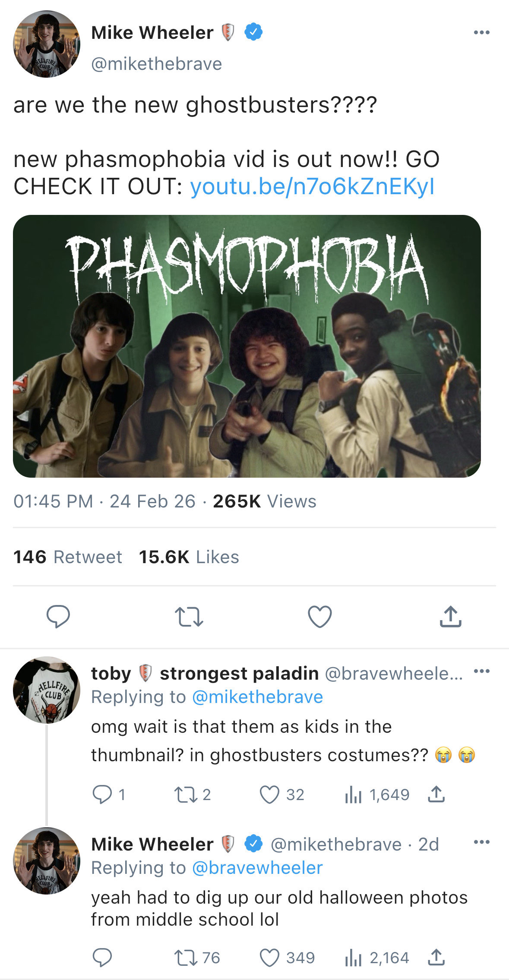Open more options on toby's reply
509x980 pixels.
click(x=481, y=671)
